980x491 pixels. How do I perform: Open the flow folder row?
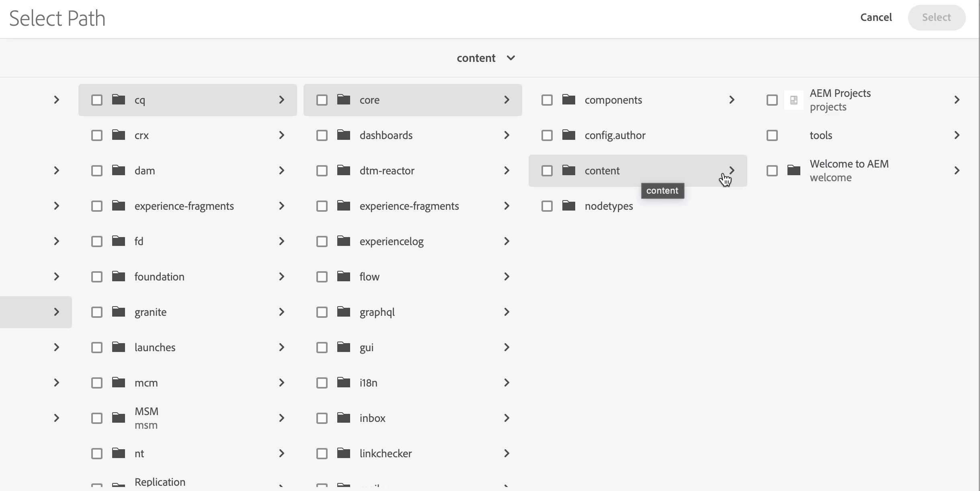[369, 277]
